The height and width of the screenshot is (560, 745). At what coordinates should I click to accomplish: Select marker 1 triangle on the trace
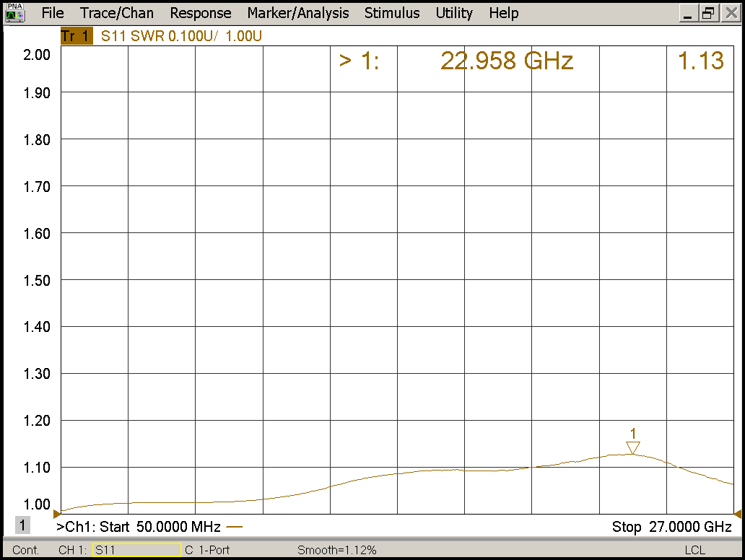click(633, 447)
